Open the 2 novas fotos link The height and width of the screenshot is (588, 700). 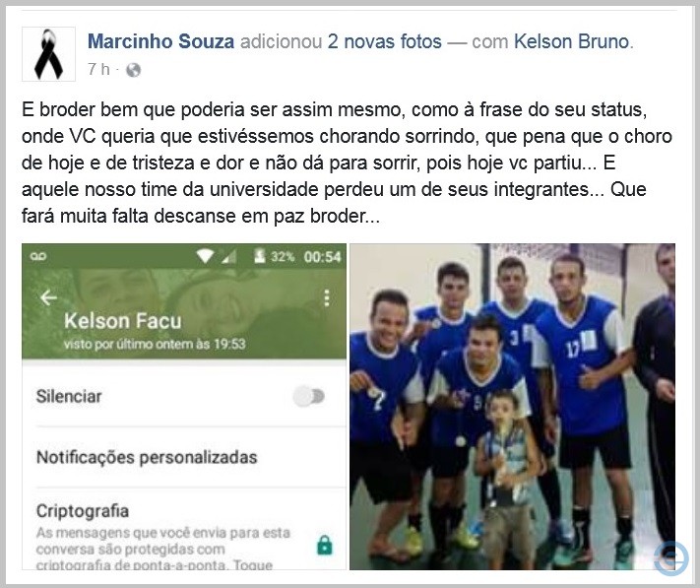click(x=384, y=41)
